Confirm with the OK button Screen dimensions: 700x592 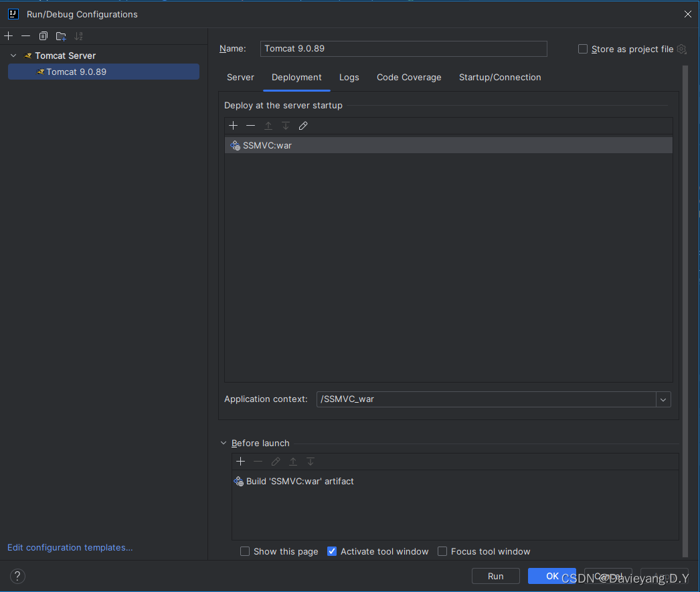552,576
